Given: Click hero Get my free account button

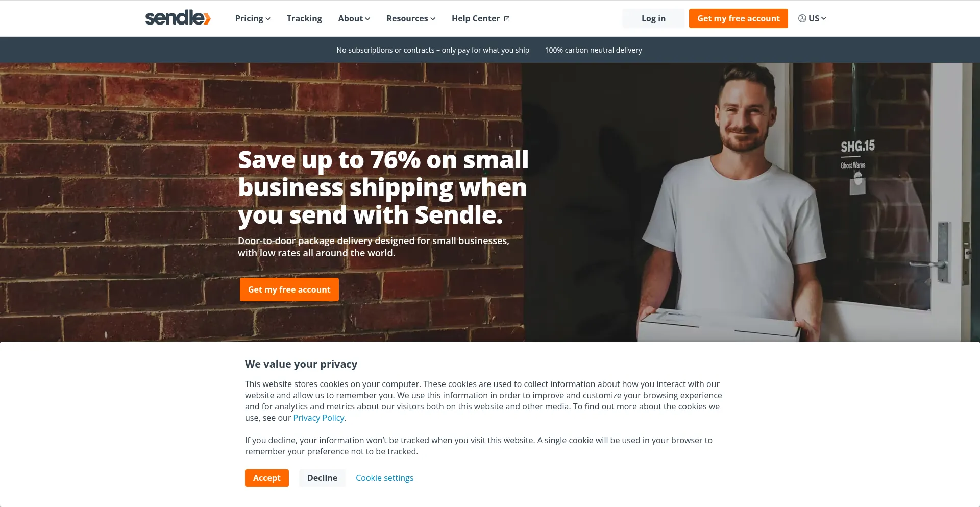Looking at the screenshot, I should coord(289,289).
